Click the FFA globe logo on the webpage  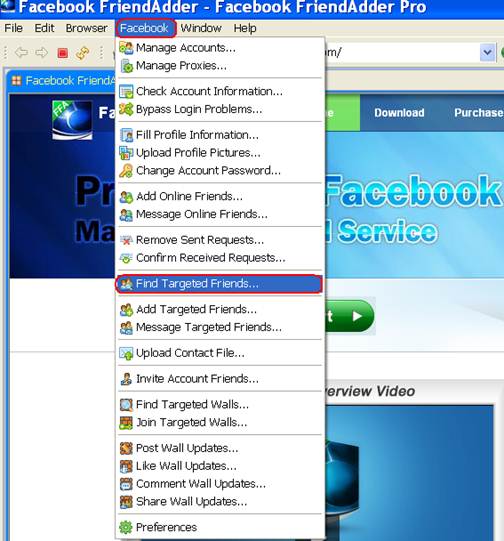pos(72,120)
